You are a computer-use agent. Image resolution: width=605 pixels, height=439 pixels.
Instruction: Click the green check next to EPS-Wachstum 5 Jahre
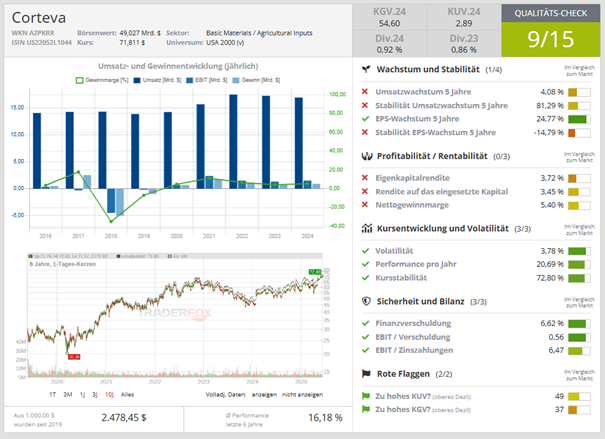click(365, 119)
